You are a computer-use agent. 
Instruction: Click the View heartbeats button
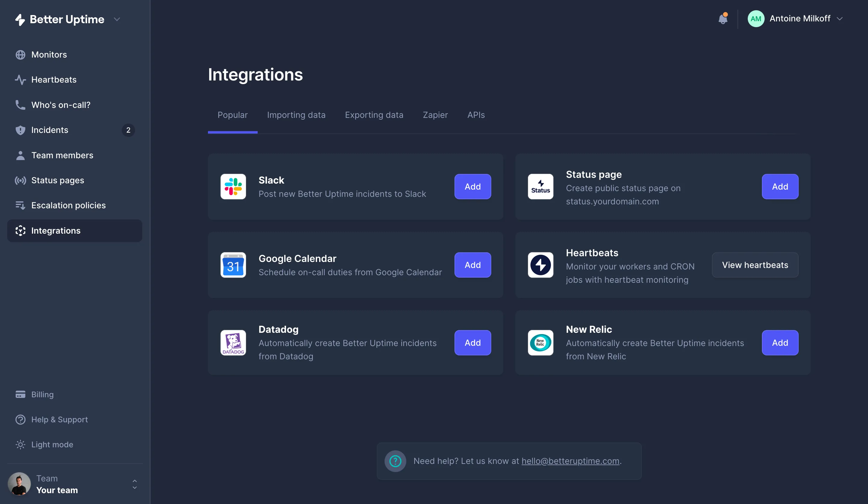click(755, 265)
